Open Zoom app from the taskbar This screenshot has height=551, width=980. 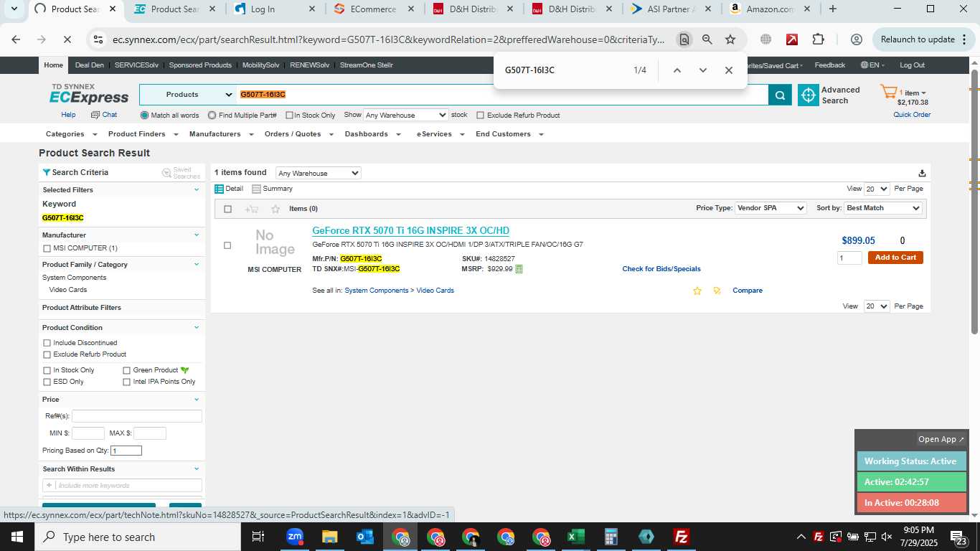[x=295, y=537]
